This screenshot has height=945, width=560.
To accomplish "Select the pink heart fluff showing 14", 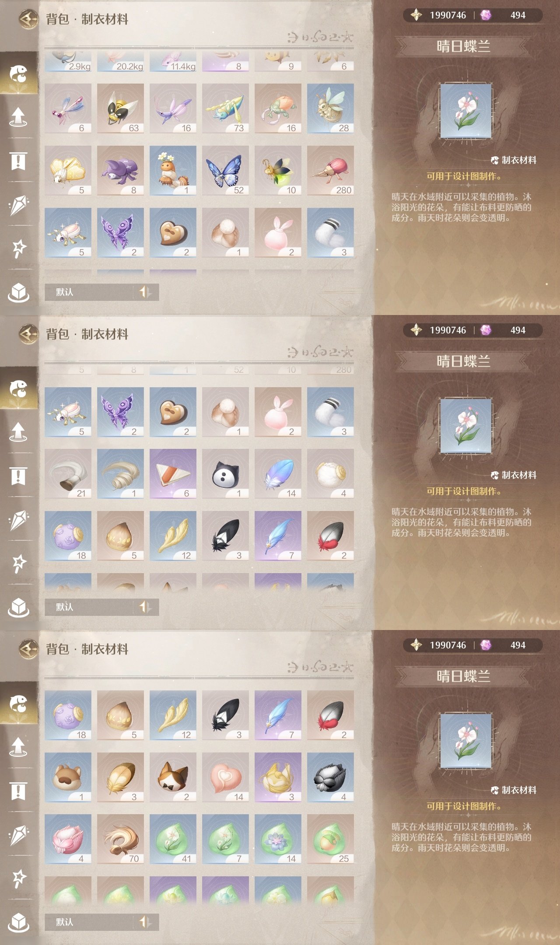I will coord(225,777).
